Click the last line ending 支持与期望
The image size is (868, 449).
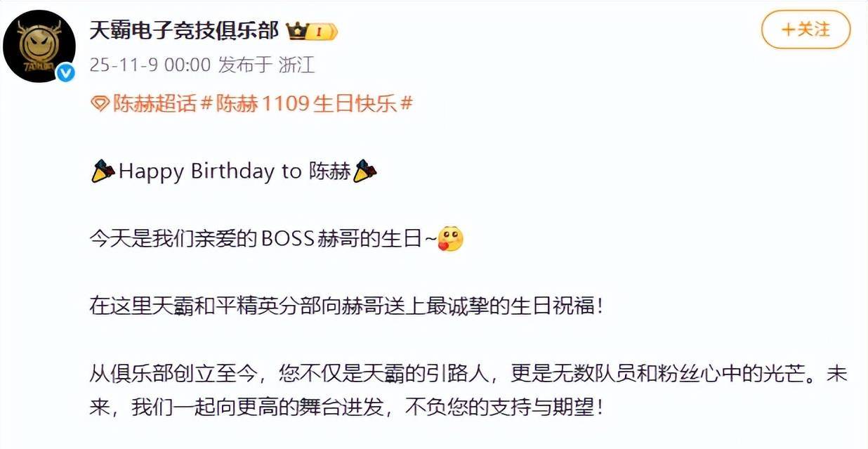coord(346,408)
